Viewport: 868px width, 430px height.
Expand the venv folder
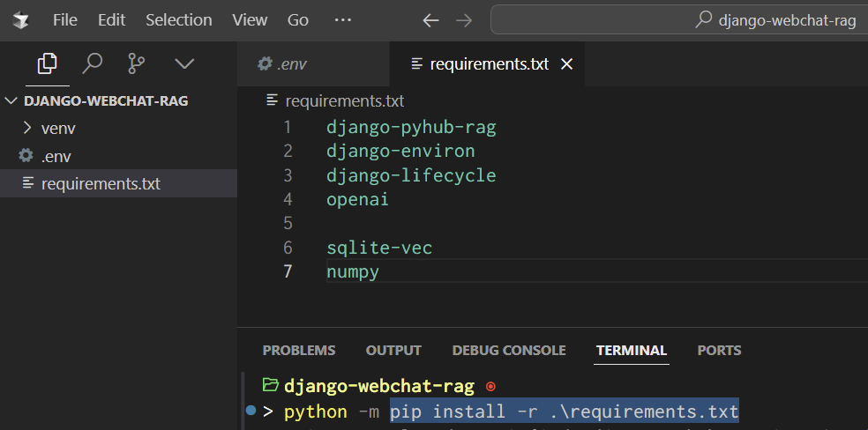118,129
